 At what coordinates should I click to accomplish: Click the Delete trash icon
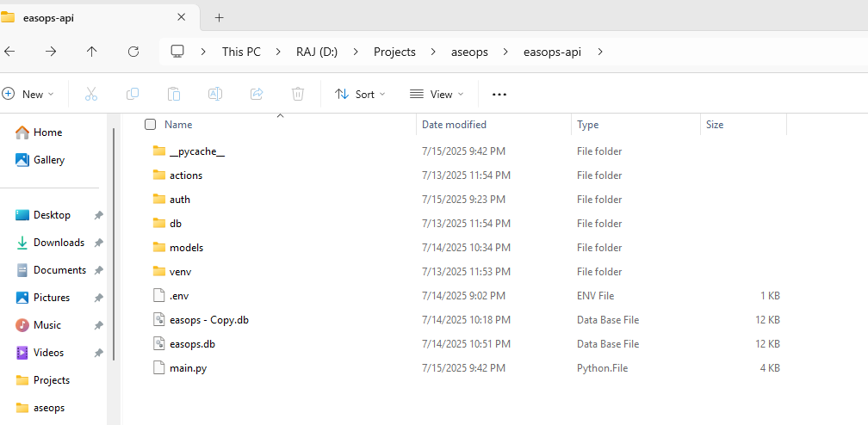click(x=298, y=94)
